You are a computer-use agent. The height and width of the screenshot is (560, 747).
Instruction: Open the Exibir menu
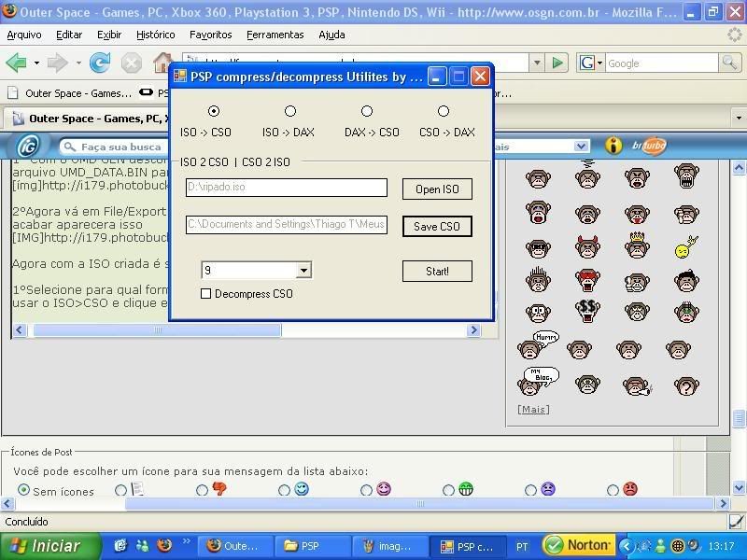coord(109,35)
